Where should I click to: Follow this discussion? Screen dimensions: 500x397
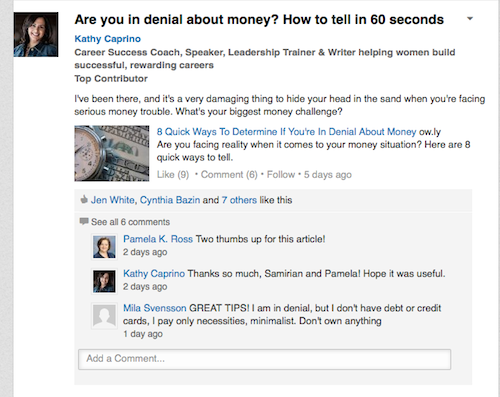[281, 175]
